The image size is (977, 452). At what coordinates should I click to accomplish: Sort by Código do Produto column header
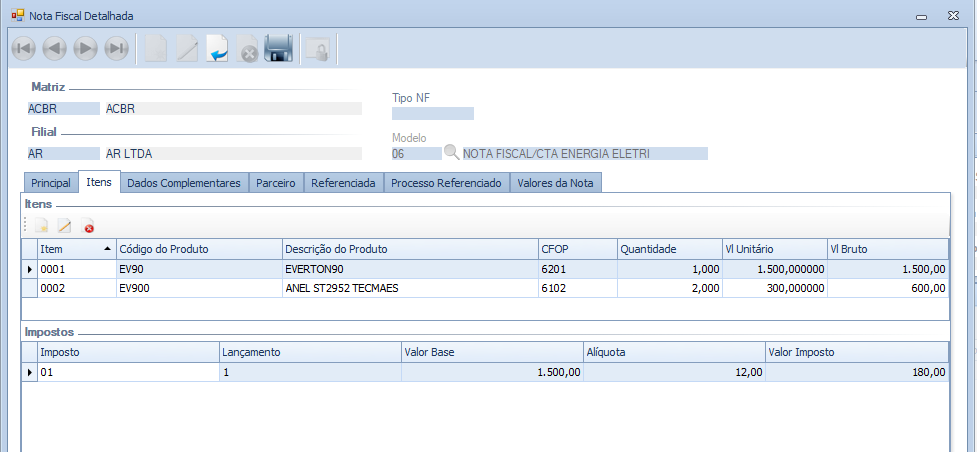pyautogui.click(x=197, y=248)
